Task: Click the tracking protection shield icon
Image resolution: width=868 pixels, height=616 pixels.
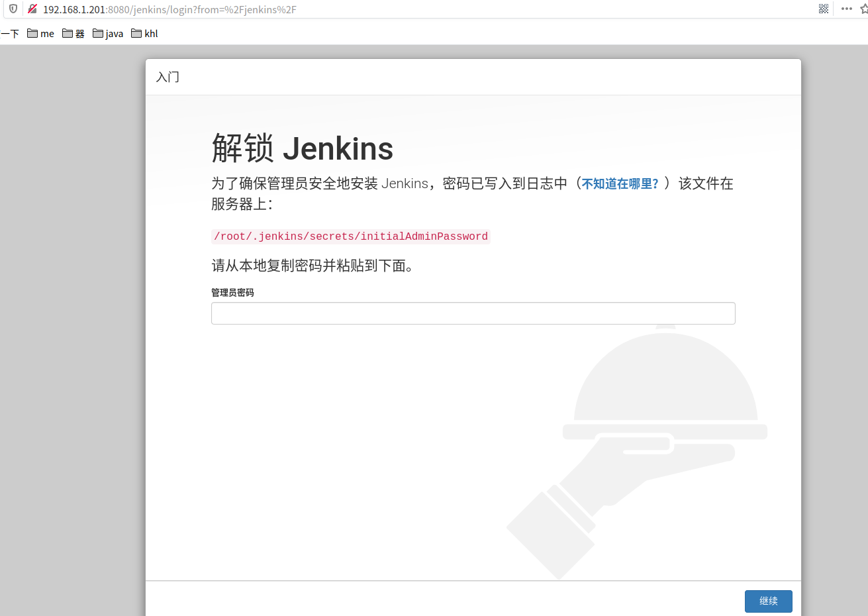Action: [13, 9]
